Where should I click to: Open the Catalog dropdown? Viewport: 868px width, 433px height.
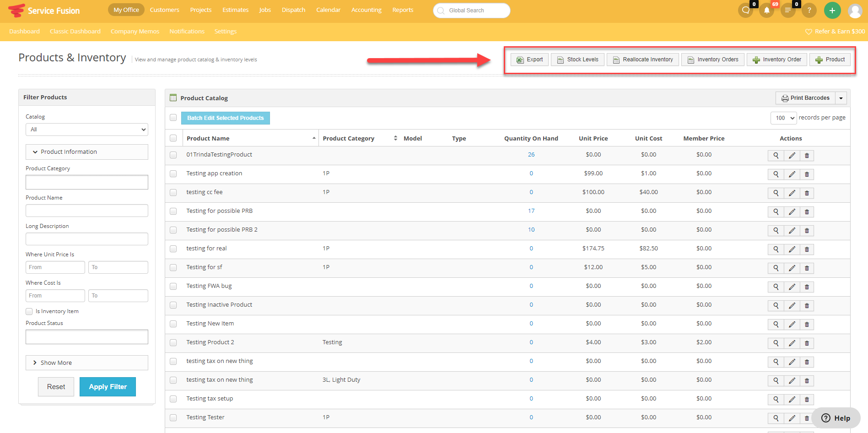tap(86, 130)
